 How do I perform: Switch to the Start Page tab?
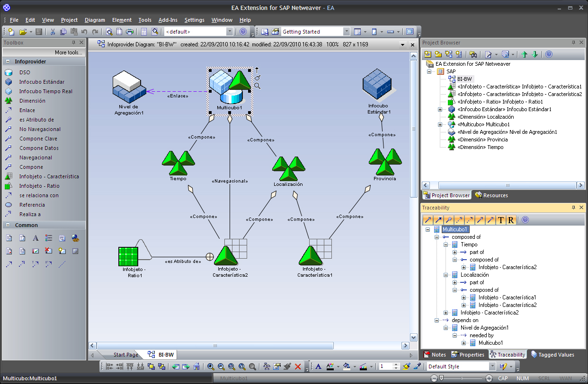point(125,355)
